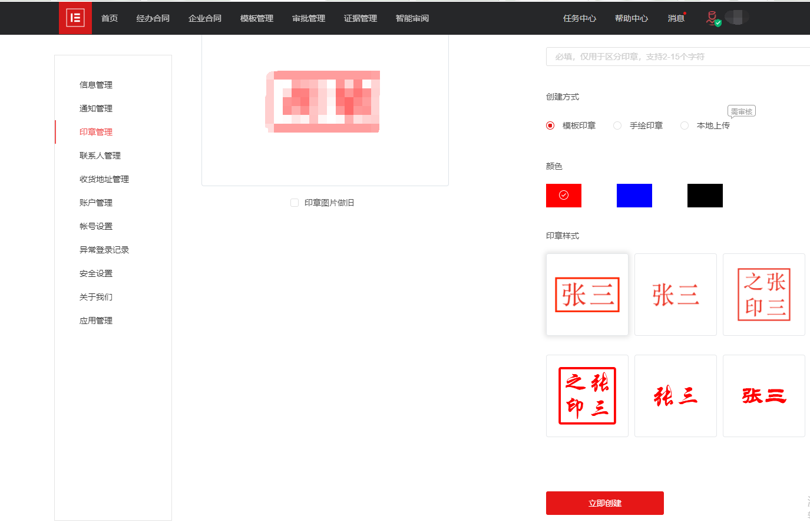Click the 立即创建 button
This screenshot has width=810, height=532.
pos(604,503)
